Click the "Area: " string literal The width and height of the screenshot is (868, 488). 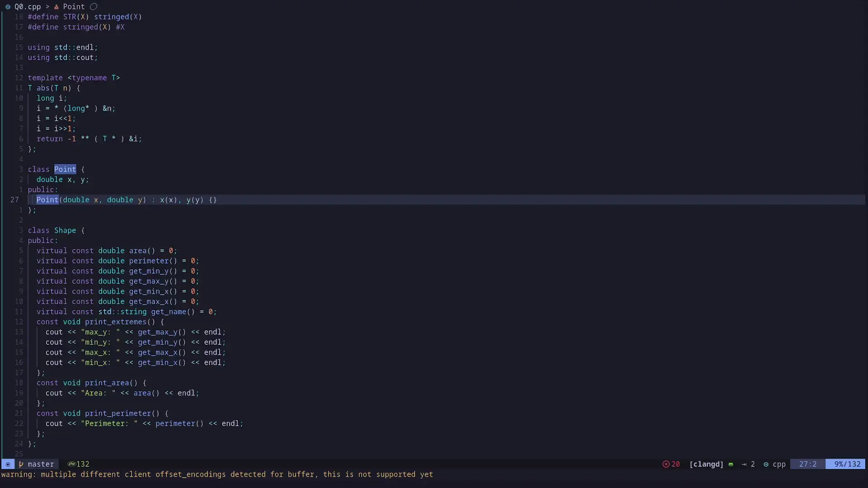click(x=98, y=393)
